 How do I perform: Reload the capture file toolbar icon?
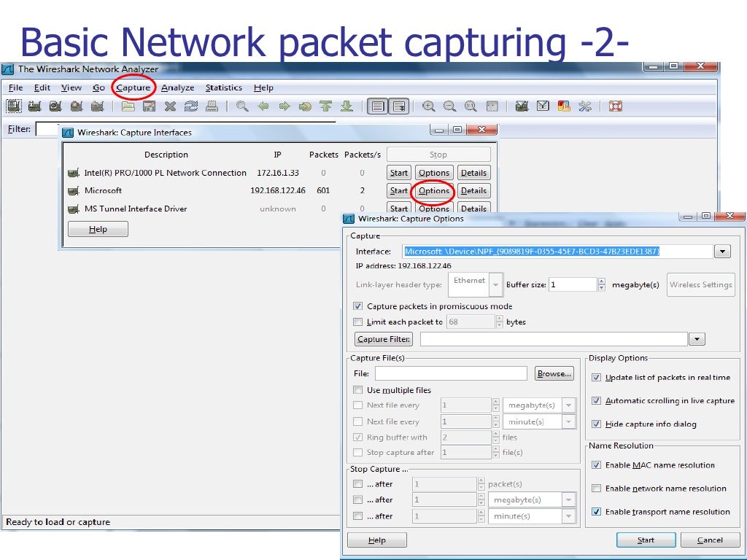191,106
